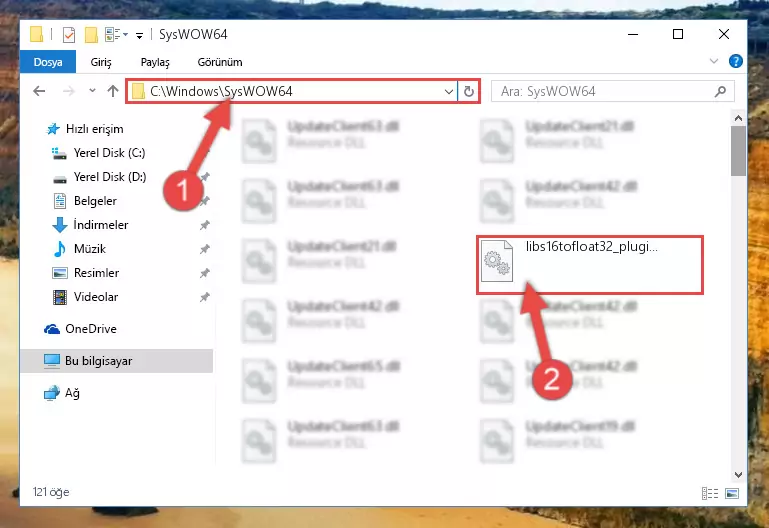Click the vertical scrollbar thumb

(738, 151)
